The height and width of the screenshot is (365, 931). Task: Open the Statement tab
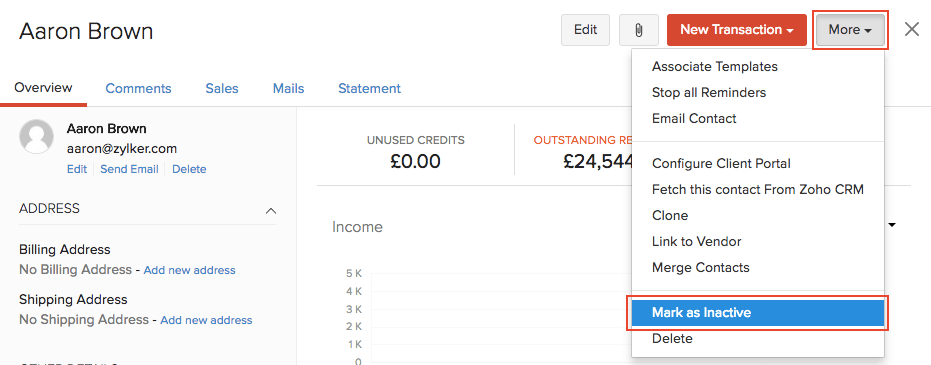(x=369, y=88)
